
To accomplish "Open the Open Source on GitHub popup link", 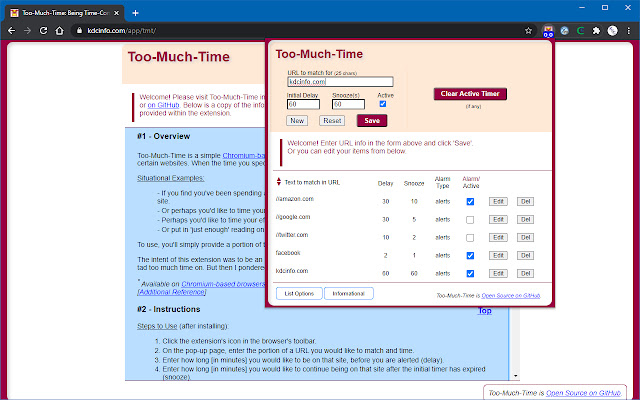I will [x=511, y=296].
